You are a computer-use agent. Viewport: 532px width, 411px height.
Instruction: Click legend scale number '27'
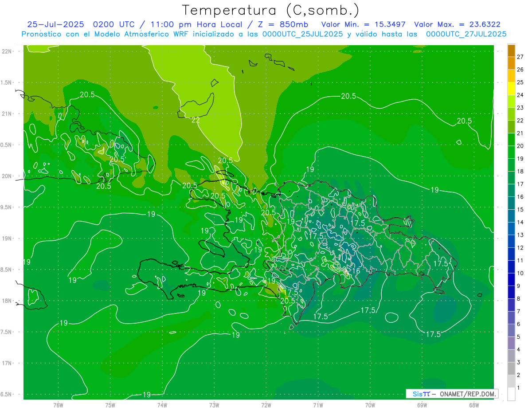[x=520, y=57]
